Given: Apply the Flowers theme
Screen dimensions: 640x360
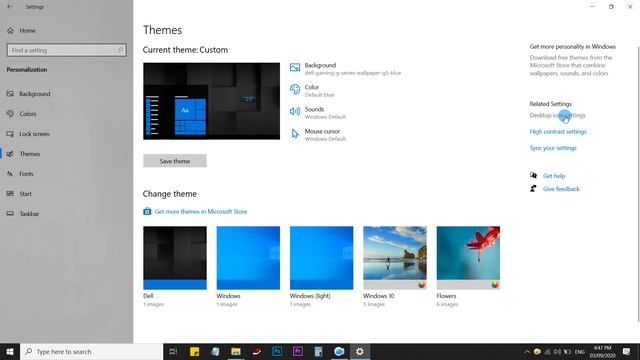Looking at the screenshot, I should (468, 258).
